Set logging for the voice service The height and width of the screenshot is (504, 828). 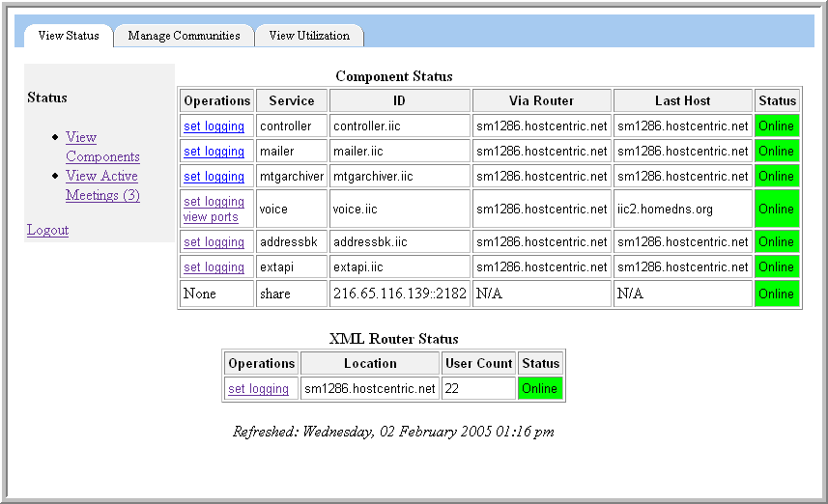click(x=214, y=202)
